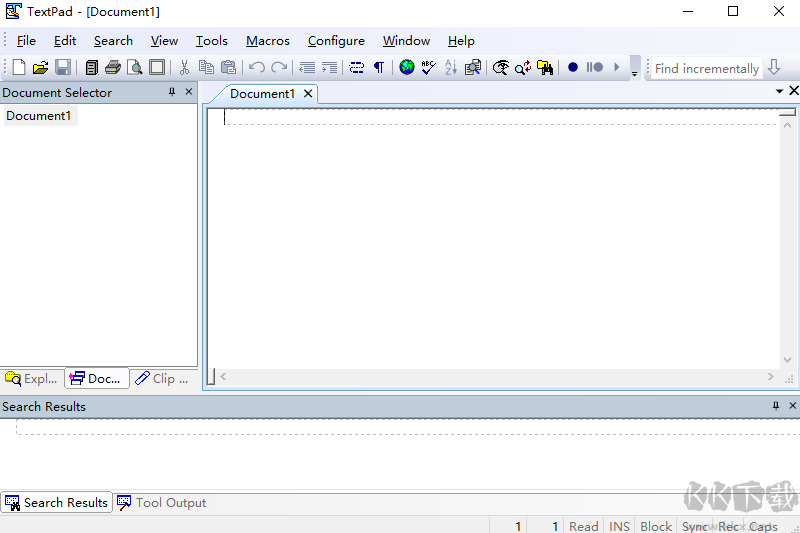This screenshot has width=800, height=533.
Task: Open the File menu
Action: [x=26, y=41]
